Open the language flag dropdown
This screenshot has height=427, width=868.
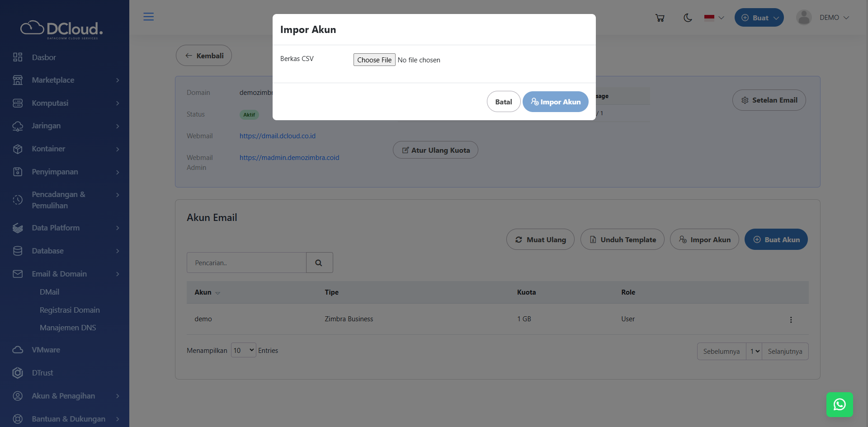(714, 18)
